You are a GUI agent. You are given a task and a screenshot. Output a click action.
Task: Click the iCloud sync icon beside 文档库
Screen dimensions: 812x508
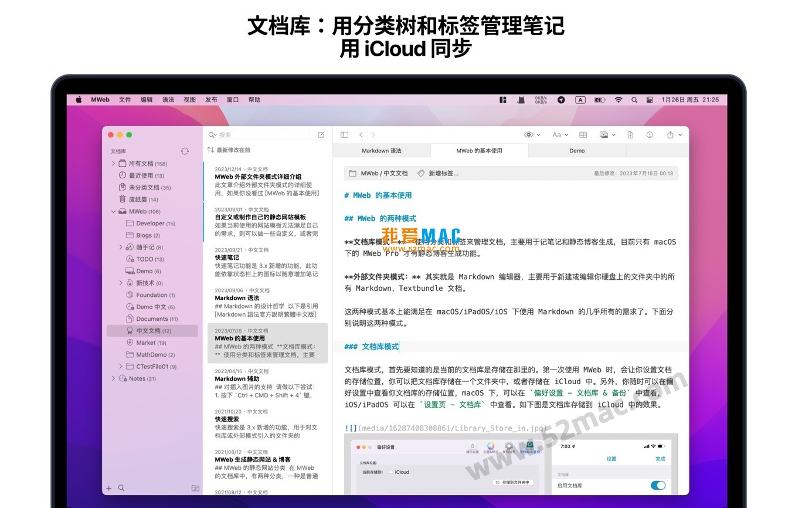click(185, 151)
